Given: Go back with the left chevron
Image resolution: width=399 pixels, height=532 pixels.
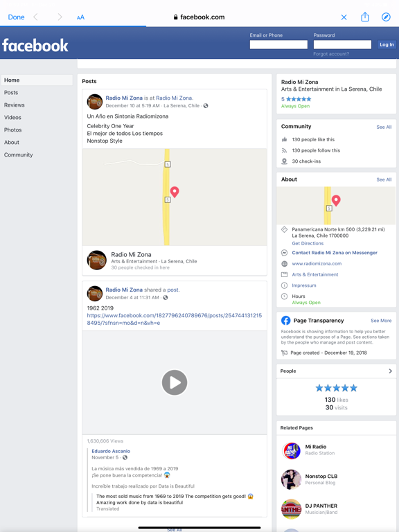Looking at the screenshot, I should (35, 17).
